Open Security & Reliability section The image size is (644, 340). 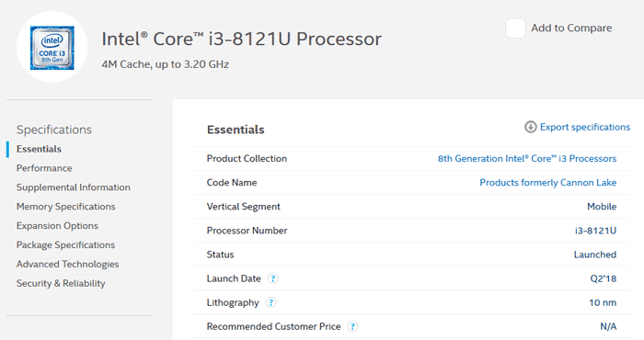(x=61, y=283)
